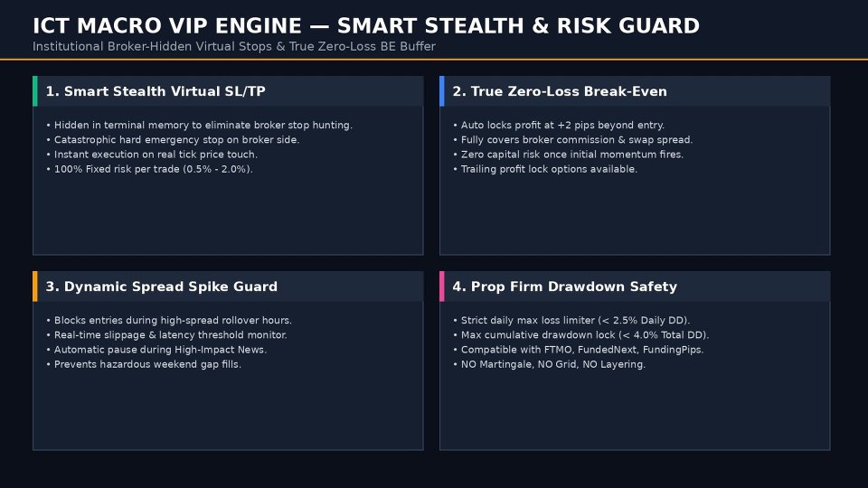Click the orange accent bar beside Dynamic Spread

tap(35, 286)
